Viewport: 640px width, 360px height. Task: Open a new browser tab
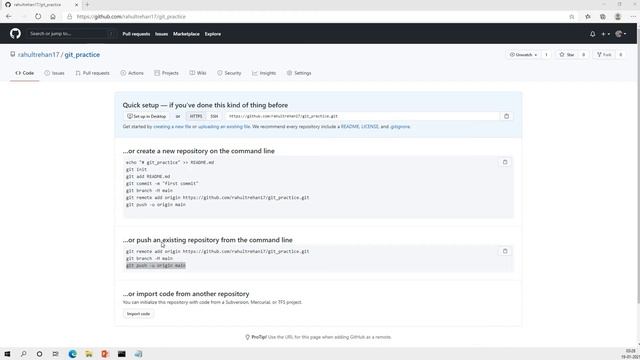click(87, 4)
